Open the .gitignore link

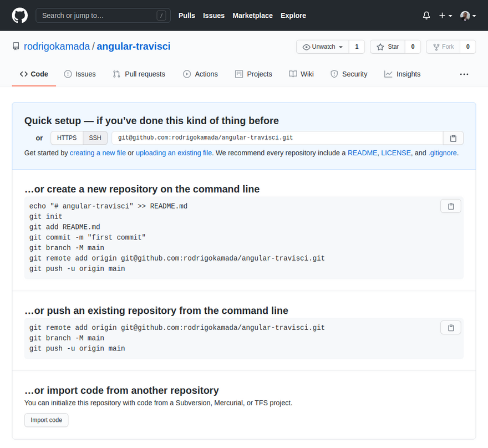(443, 153)
